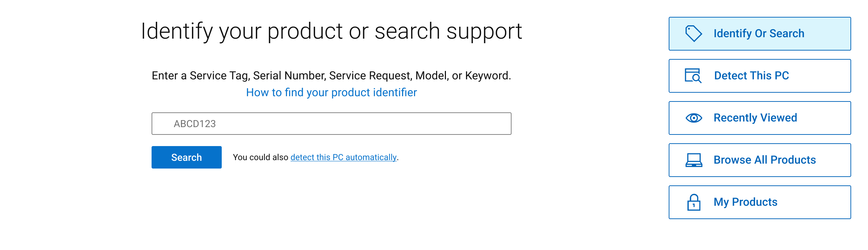Open "How to find your product identifier"
This screenshot has width=868, height=250.
point(331,92)
